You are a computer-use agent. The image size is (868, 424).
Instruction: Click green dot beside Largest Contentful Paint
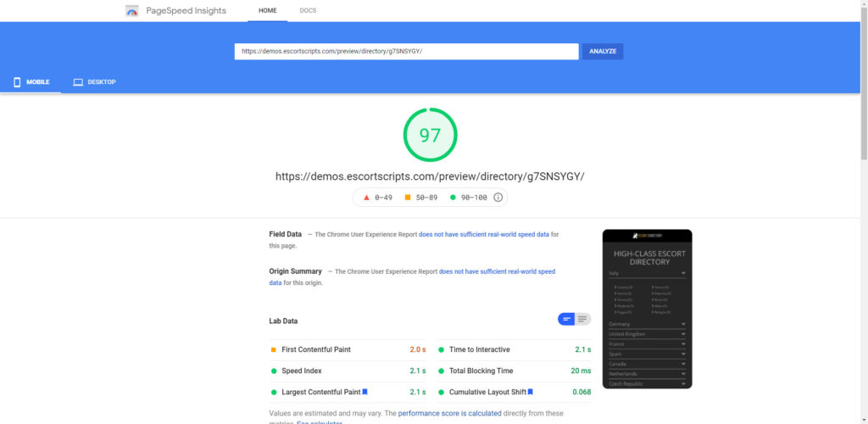(x=274, y=392)
